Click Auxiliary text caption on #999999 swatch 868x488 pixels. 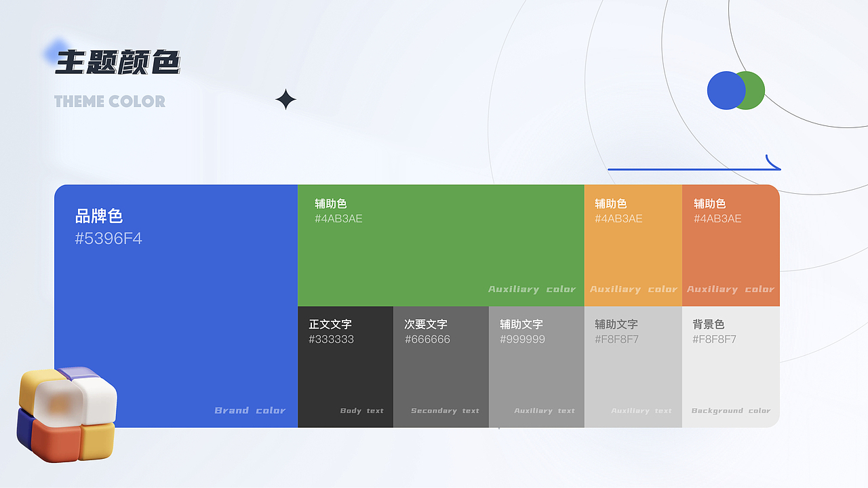tap(545, 411)
